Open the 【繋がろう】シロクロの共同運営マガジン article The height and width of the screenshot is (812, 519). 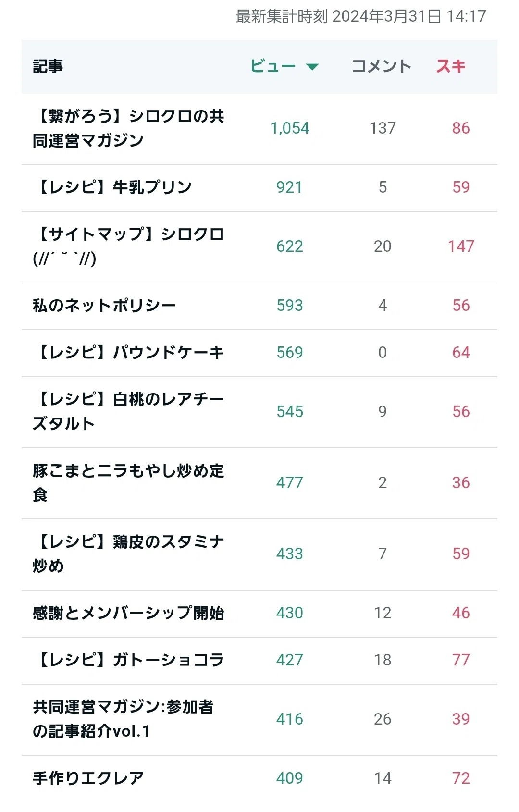click(128, 128)
